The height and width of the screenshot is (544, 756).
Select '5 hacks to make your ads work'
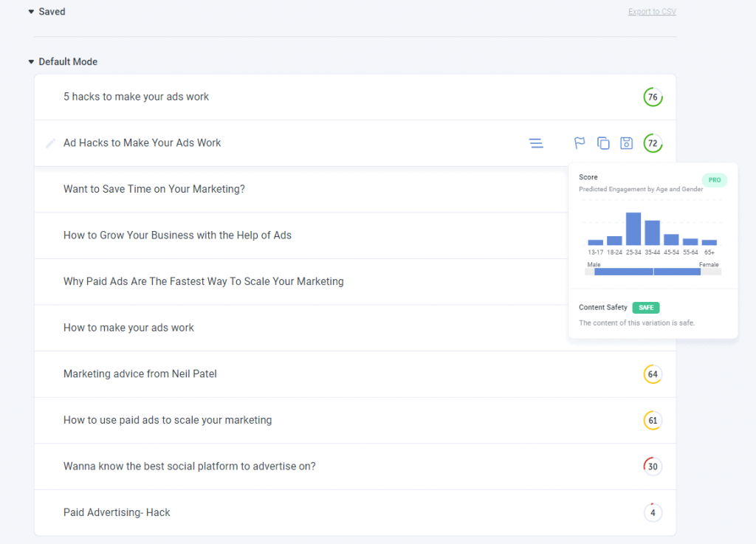click(136, 97)
